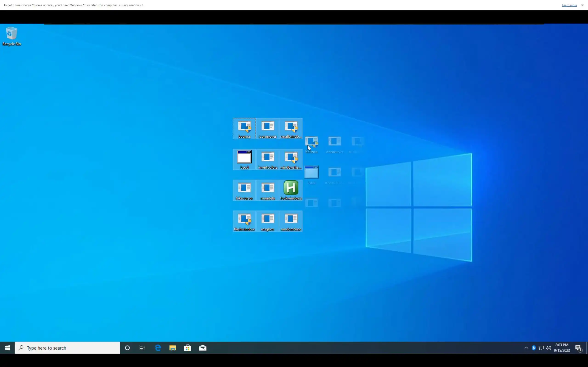The width and height of the screenshot is (588, 367).
Task: Open the volume speaker control
Action: (x=548, y=348)
